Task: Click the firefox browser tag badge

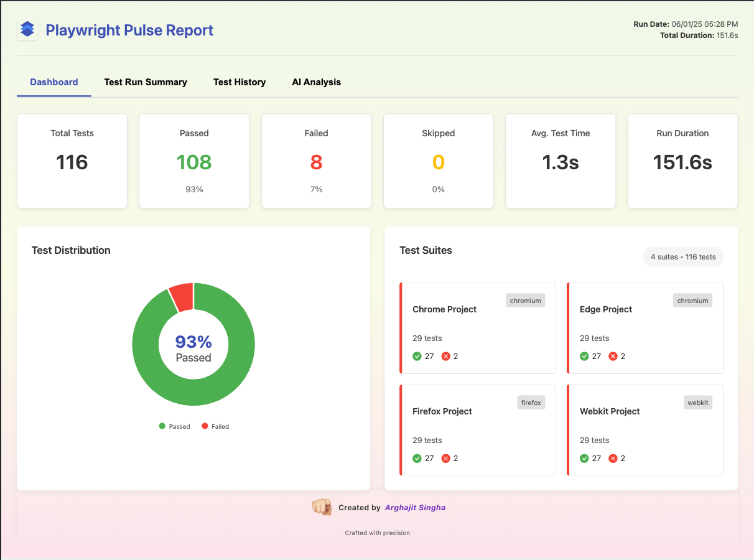Action: click(531, 403)
